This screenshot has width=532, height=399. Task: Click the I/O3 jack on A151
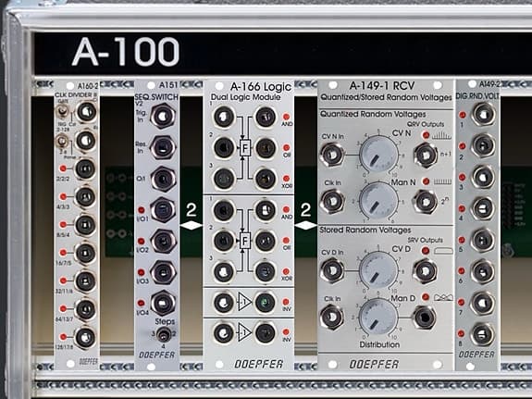click(163, 272)
